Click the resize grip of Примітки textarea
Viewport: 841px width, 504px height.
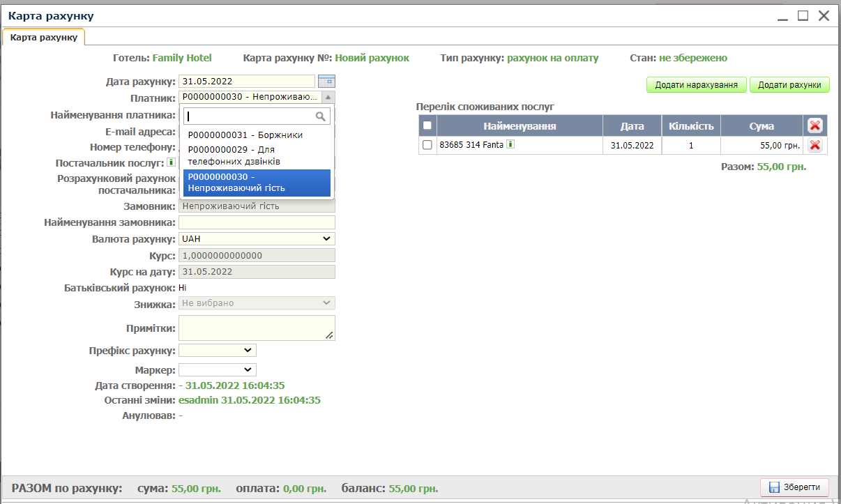click(x=330, y=335)
